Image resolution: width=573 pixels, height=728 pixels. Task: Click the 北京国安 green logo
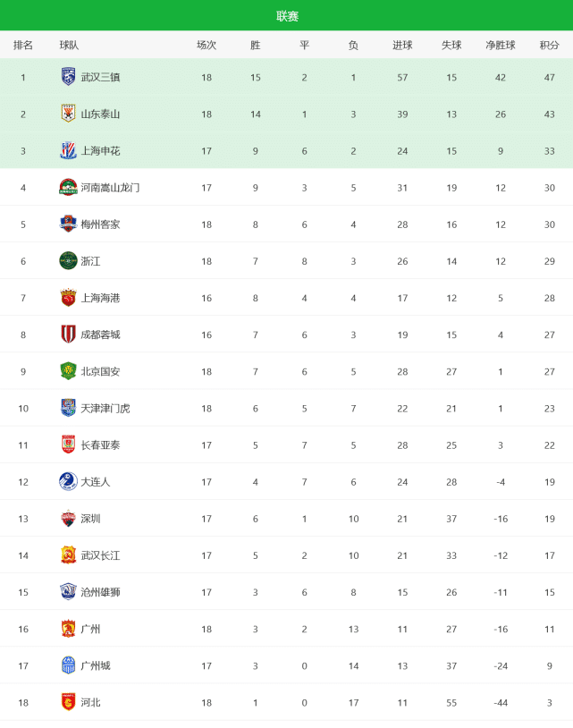click(68, 371)
